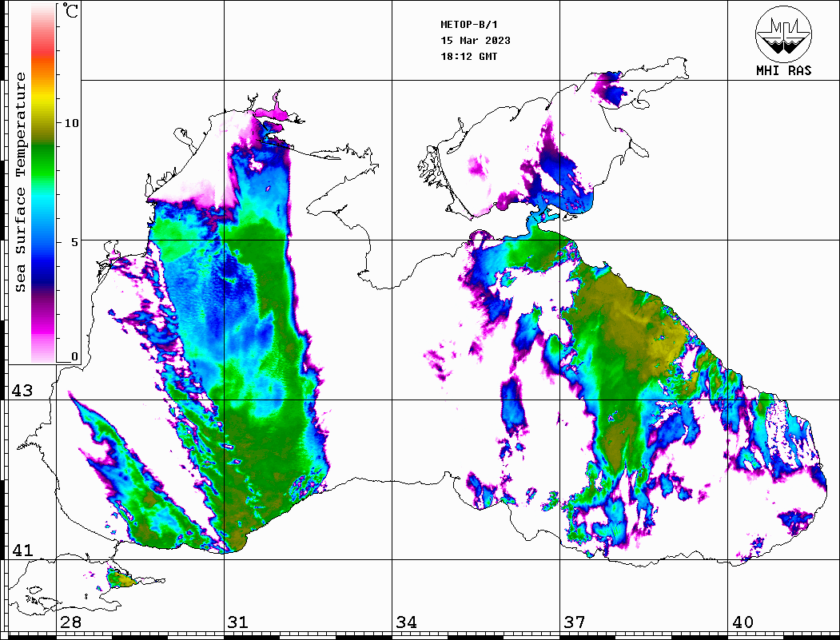840x640 pixels.
Task: Click the '15 Mar 2023' date text
Action: click(476, 41)
